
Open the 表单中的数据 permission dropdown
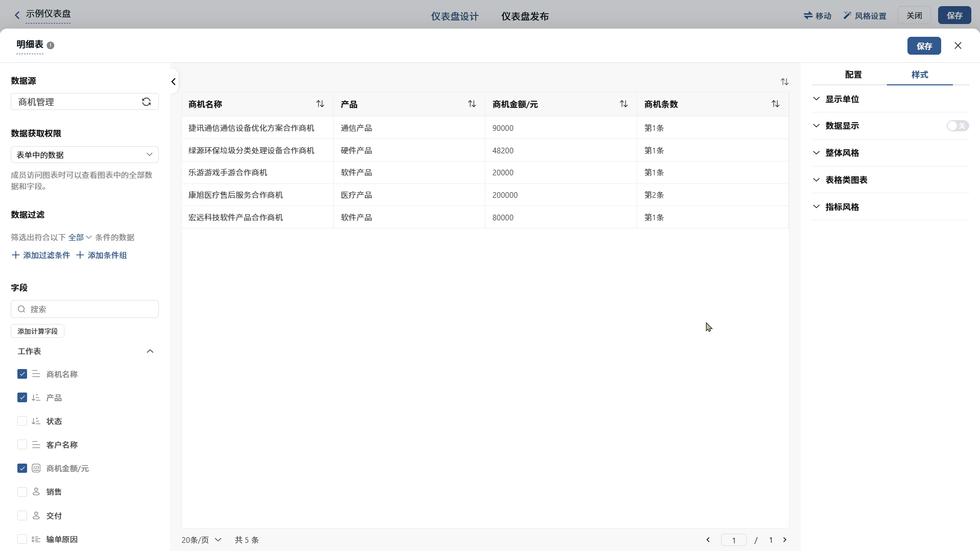point(85,154)
